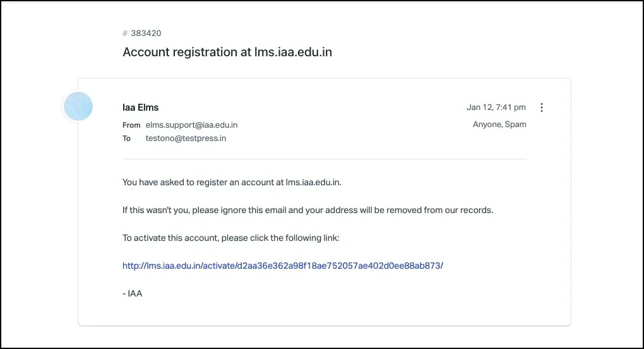This screenshot has width=644, height=349.
Task: Click the subject heading 'Account registration at lms.iaa.edu.in'
Action: (x=227, y=52)
